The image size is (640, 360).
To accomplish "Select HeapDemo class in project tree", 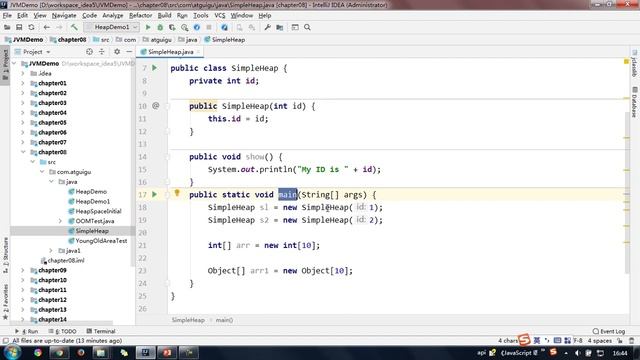I will coord(87,191).
